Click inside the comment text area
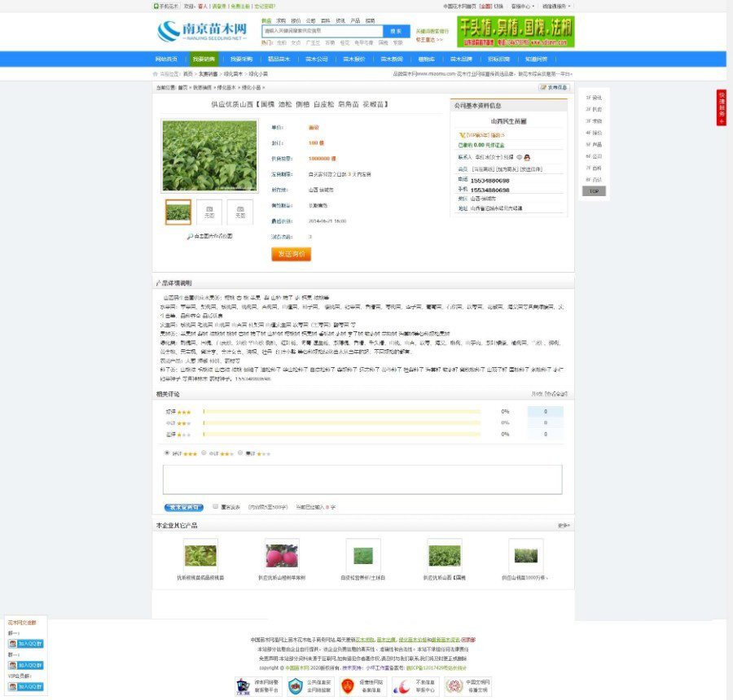This screenshot has width=733, height=700. click(x=362, y=479)
